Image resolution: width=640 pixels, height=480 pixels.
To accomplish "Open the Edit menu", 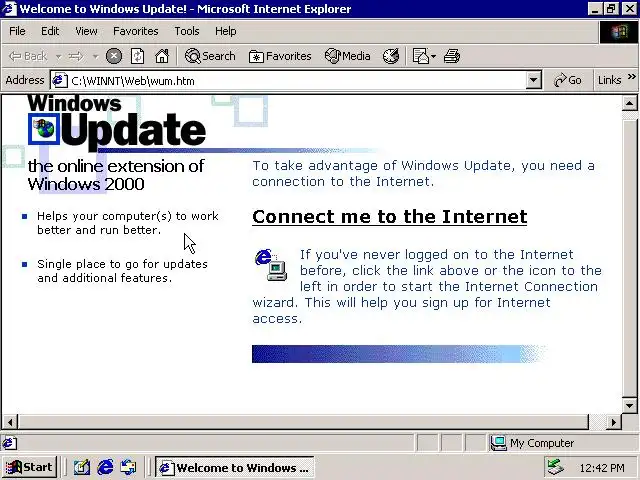I will (50, 31).
